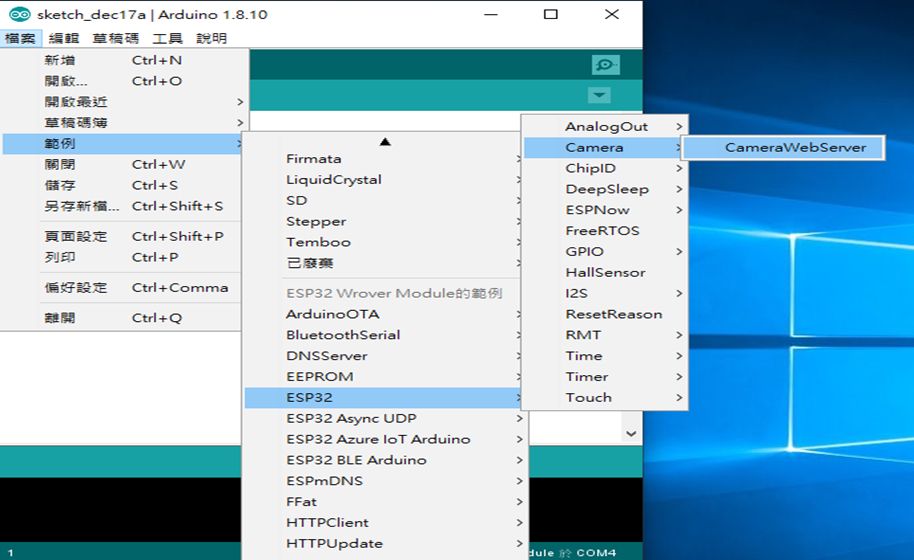Viewport: 914px width, 560px height.
Task: Select the highlighted ESP32 examples entry
Action: 384,398
